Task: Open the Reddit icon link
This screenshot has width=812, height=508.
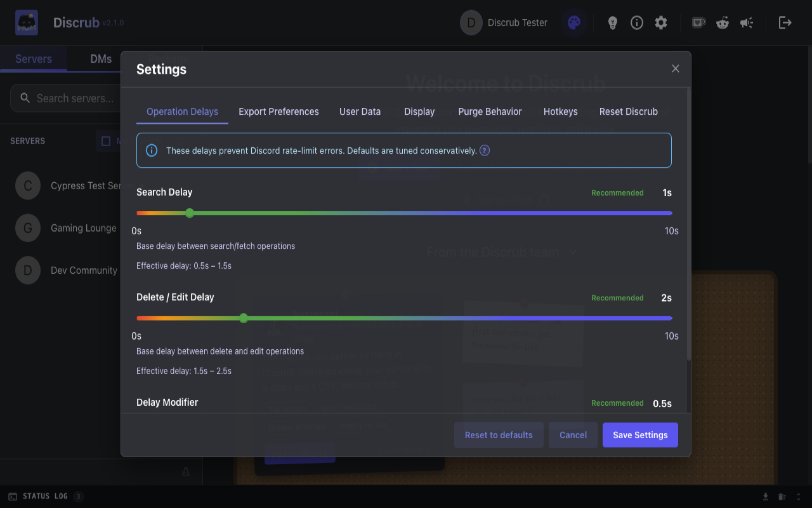Action: pos(723,23)
